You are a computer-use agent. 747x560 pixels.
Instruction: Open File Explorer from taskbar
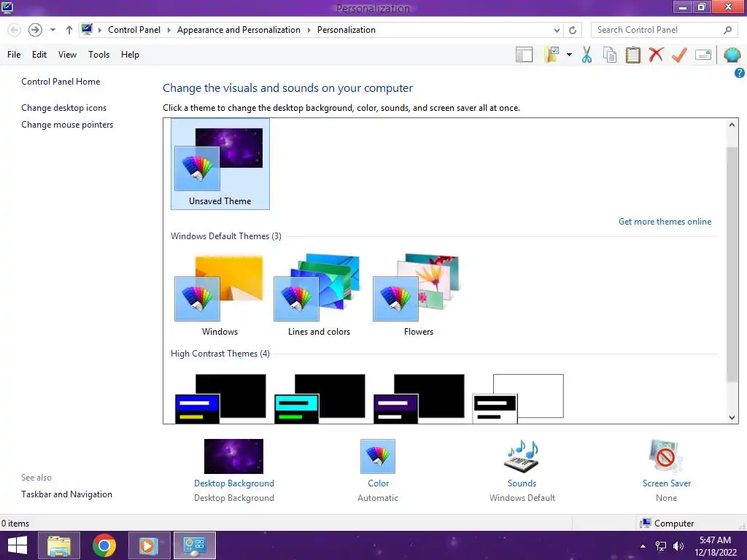[x=59, y=545]
